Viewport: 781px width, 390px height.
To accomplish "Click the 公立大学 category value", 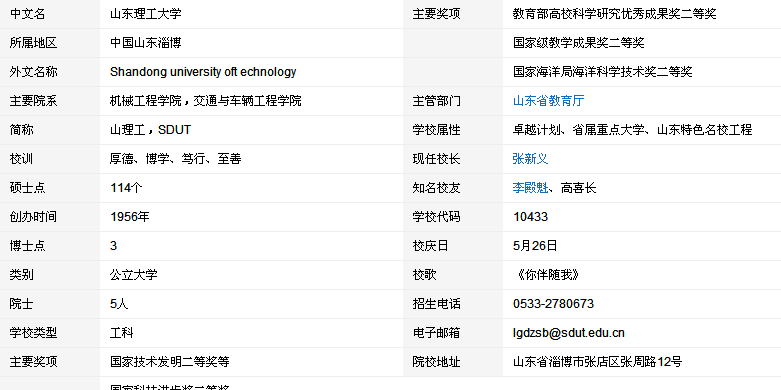I will (x=133, y=275).
